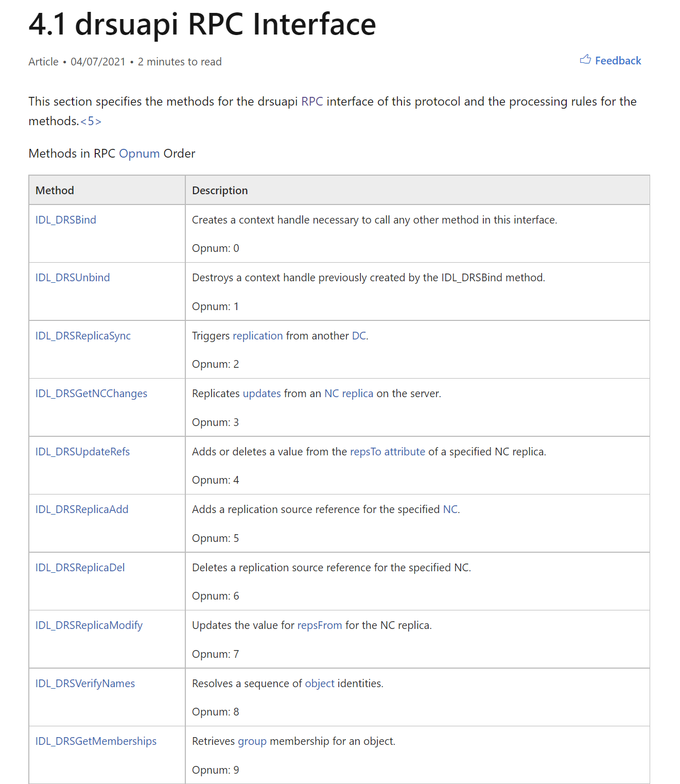Open IDL_DRSUpdateRefs method link
Viewport: 680px width, 784px height.
pyautogui.click(x=82, y=452)
